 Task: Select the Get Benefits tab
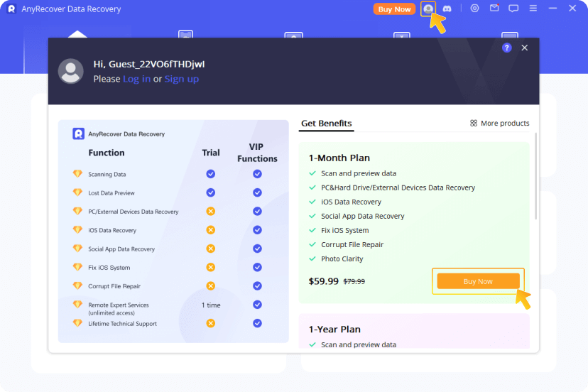[x=326, y=124]
